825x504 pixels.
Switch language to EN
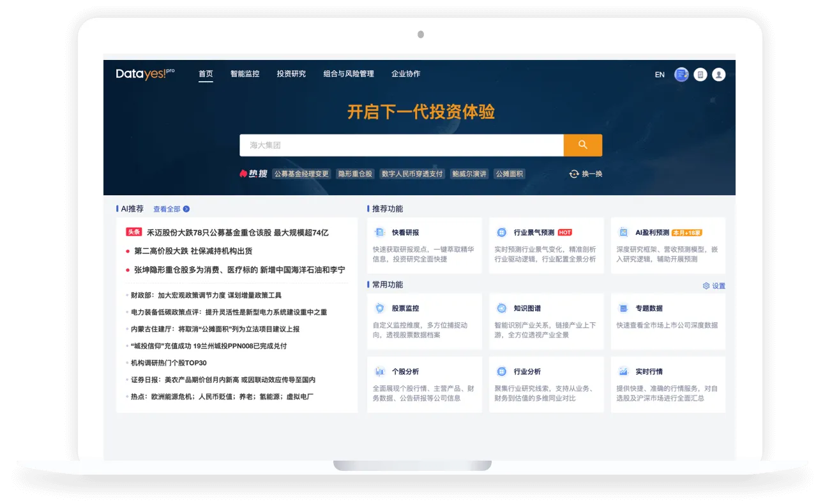pyautogui.click(x=660, y=75)
